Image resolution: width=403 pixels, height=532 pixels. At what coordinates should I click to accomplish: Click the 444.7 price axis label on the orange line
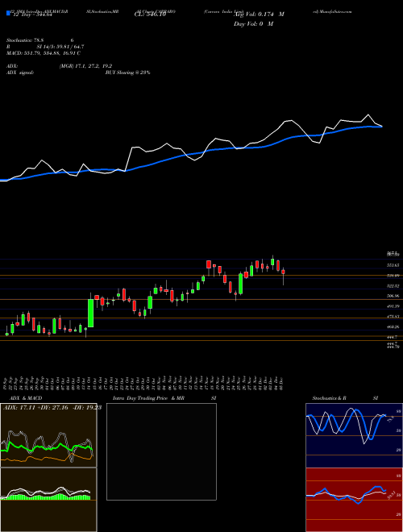(x=392, y=337)
